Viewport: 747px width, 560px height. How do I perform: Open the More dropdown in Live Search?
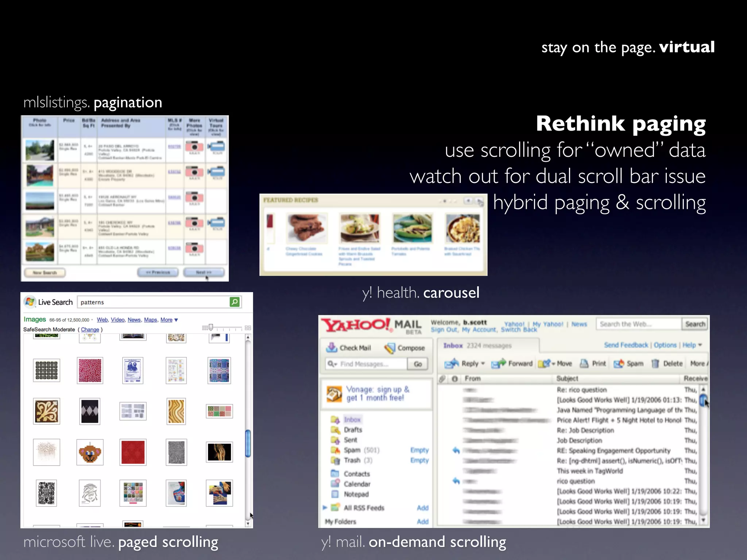(x=169, y=320)
